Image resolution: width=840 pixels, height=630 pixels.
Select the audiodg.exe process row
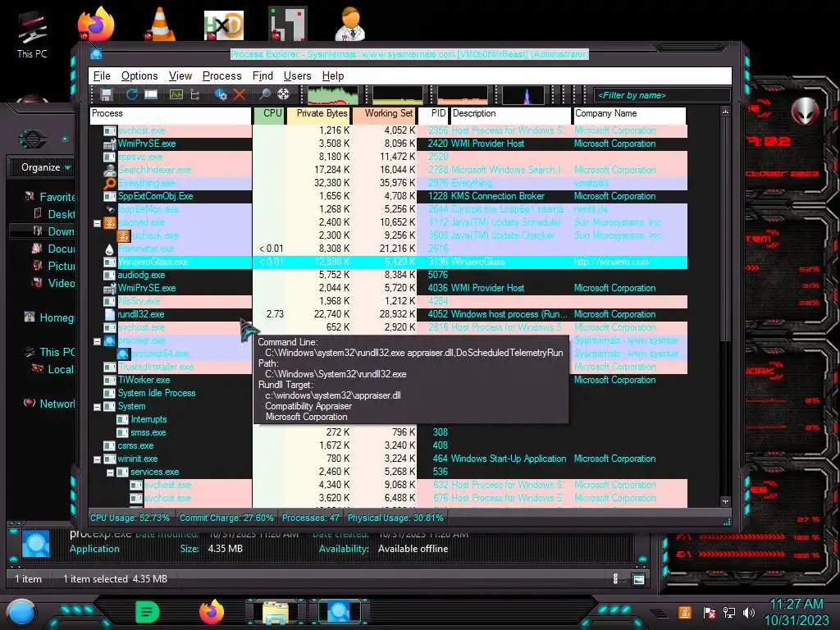388,275
